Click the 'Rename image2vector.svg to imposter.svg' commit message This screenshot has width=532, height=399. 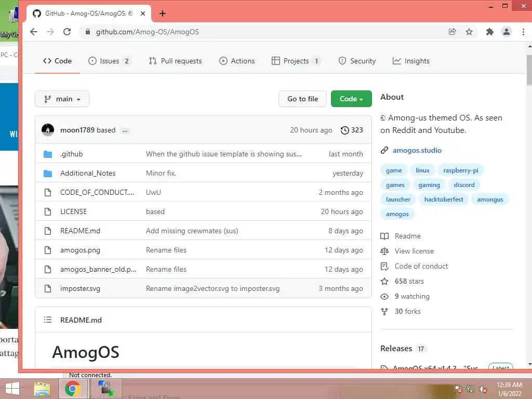212,289
